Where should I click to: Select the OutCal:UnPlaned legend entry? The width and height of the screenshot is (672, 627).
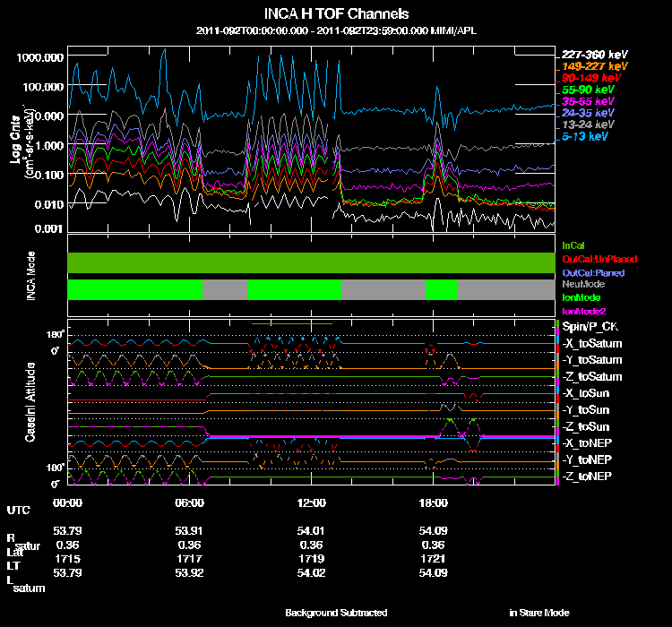599,258
